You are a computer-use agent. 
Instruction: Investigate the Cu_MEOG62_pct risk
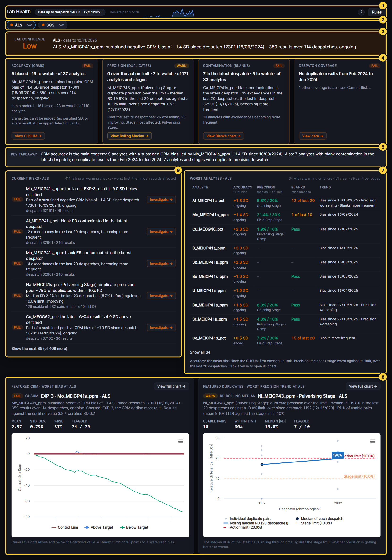coord(161,328)
